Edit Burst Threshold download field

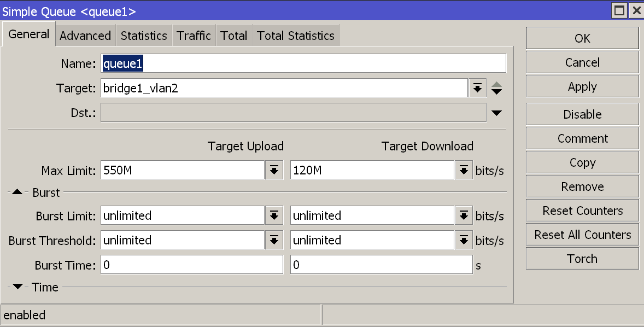372,240
